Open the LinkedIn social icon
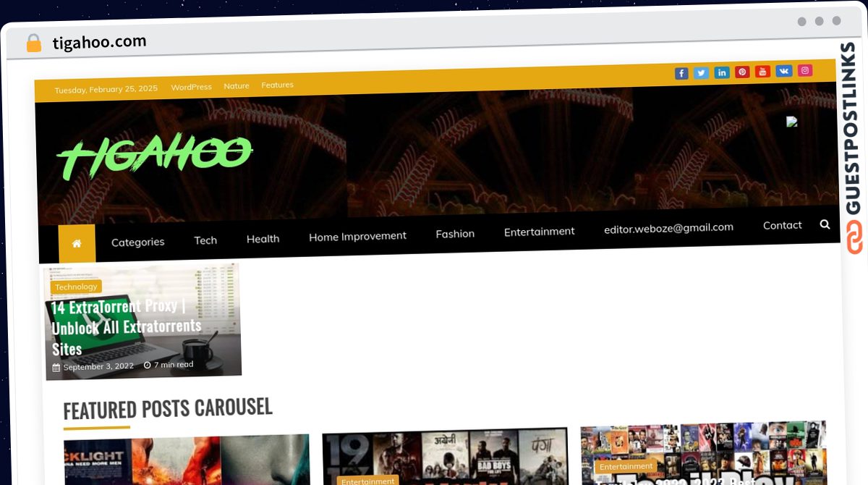 pyautogui.click(x=722, y=72)
